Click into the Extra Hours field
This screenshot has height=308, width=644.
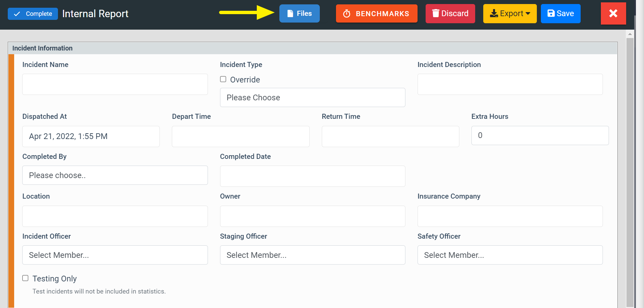point(540,136)
